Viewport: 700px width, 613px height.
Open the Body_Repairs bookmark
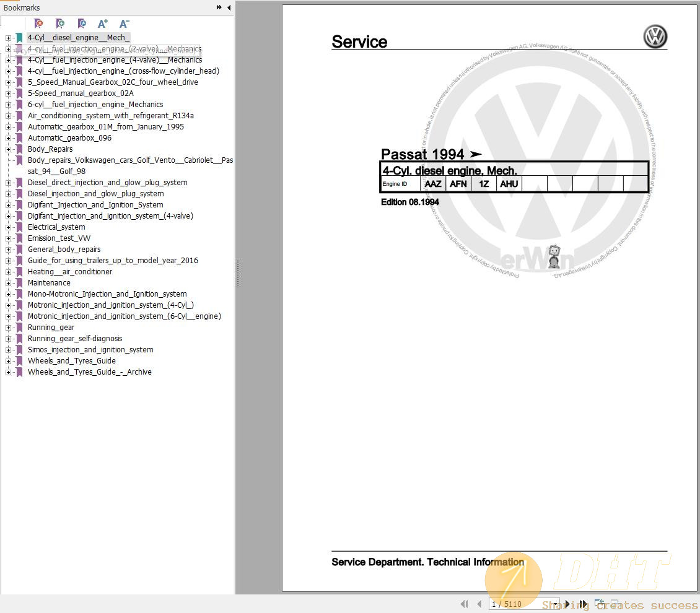50,149
